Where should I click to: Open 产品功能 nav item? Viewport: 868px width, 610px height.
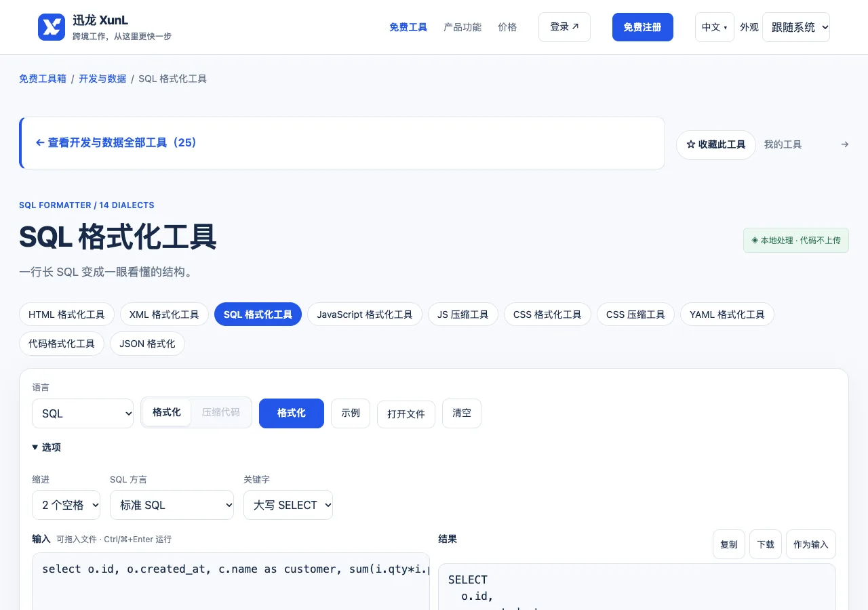pyautogui.click(x=462, y=27)
